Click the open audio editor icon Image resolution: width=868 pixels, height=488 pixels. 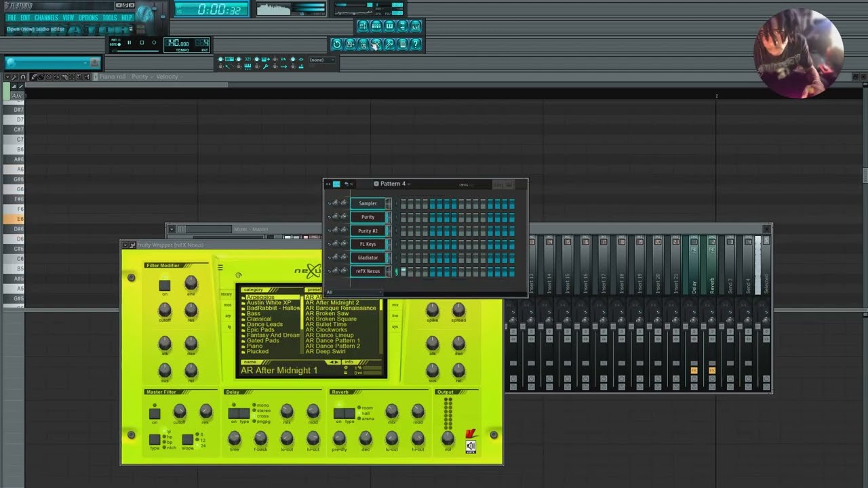pyautogui.click(x=376, y=44)
